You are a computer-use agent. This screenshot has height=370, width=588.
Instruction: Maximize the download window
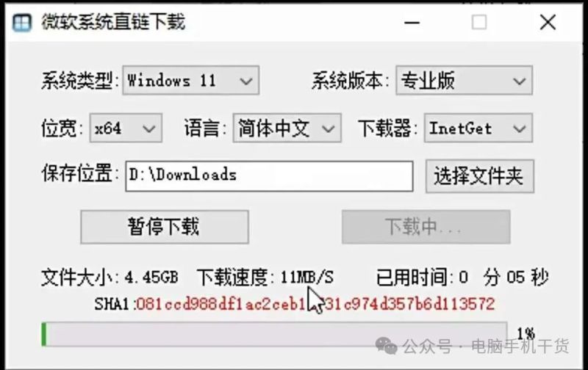[x=479, y=23]
